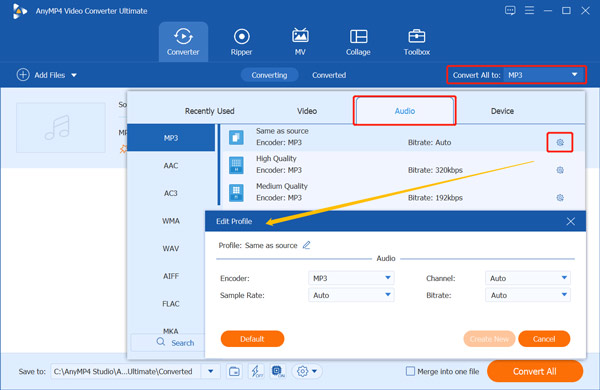This screenshot has width=600, height=390.
Task: Select the Same as source profile icon
Action: [x=236, y=137]
